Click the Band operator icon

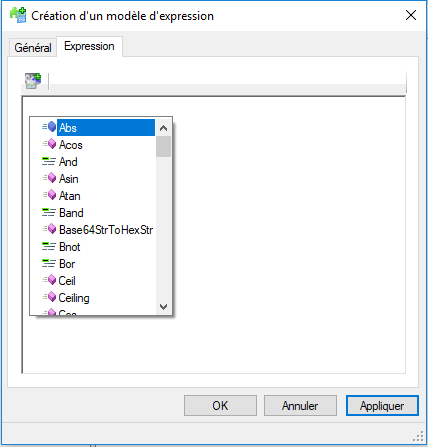[x=49, y=213]
